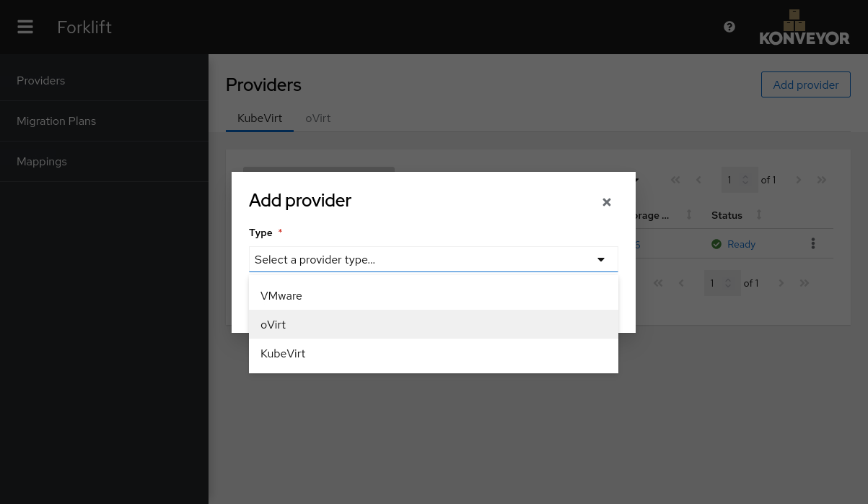The width and height of the screenshot is (868, 504).
Task: Click the Providers page heading
Action: tap(263, 84)
